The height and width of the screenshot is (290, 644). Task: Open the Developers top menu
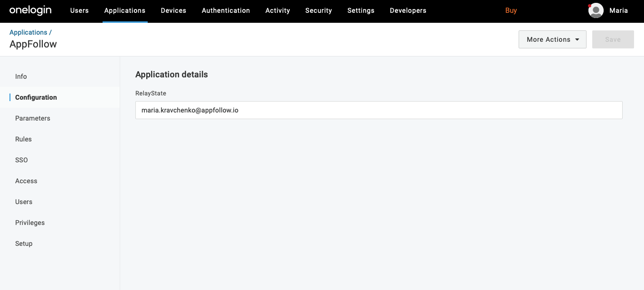tap(408, 10)
